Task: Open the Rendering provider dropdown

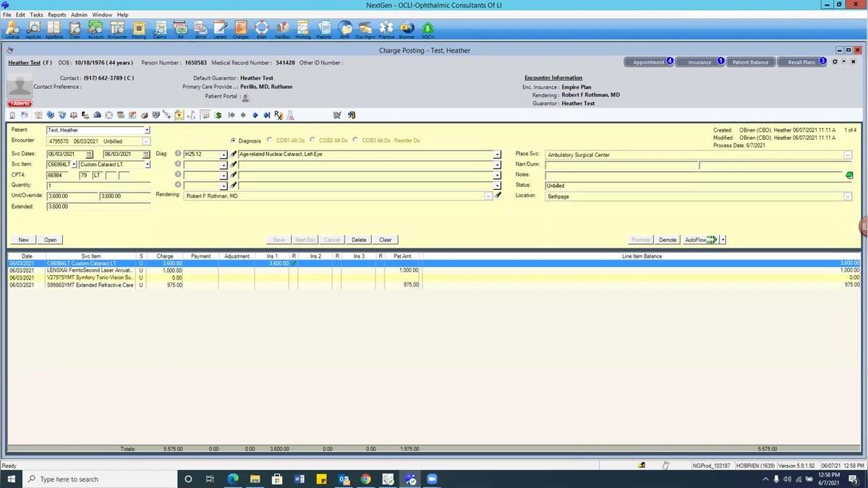Action: pyautogui.click(x=488, y=195)
